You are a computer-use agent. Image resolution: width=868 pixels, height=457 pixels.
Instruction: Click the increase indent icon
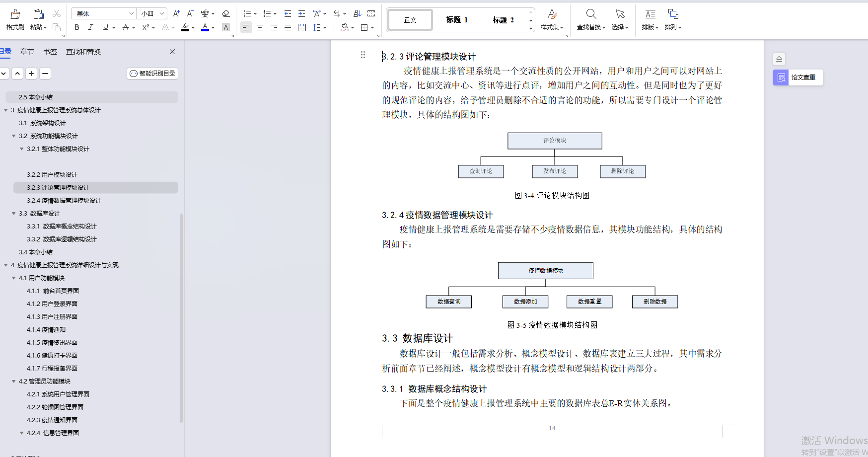click(x=301, y=14)
